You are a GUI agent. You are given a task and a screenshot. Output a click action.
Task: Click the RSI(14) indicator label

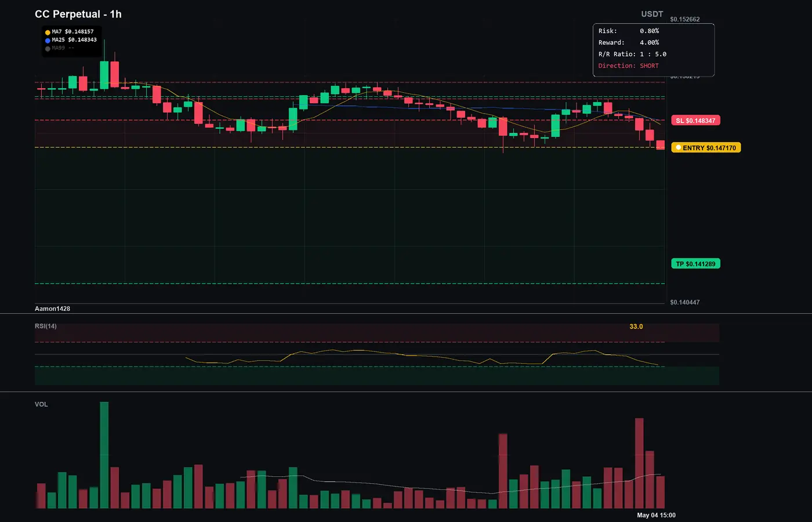coord(46,326)
